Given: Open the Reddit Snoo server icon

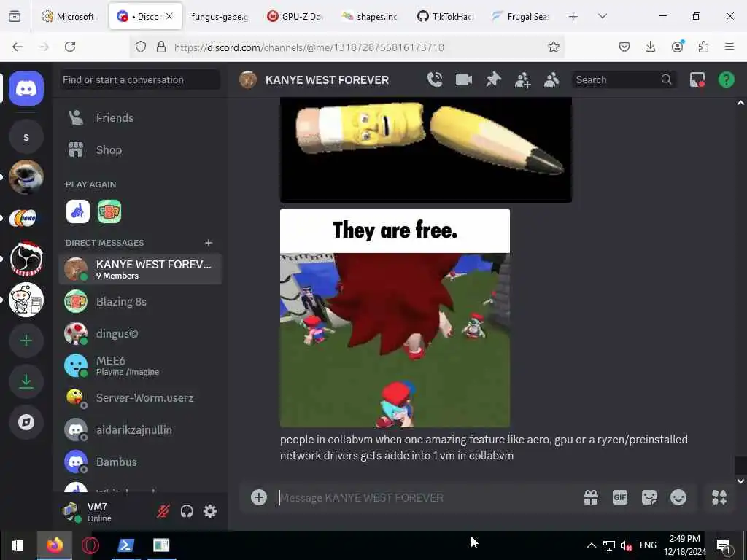Looking at the screenshot, I should [26, 300].
